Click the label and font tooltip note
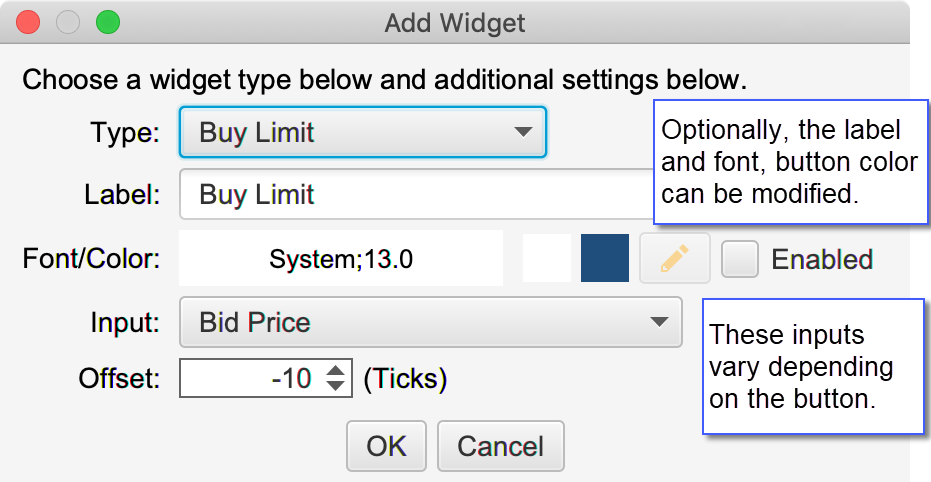Viewport: 931px width, 482px height. pos(788,161)
